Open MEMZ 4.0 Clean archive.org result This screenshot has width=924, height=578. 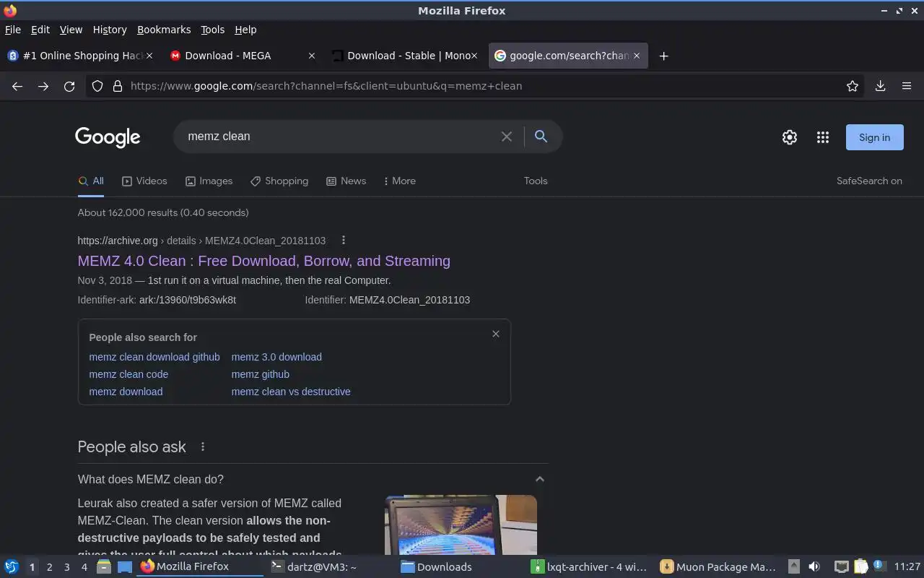[264, 261]
